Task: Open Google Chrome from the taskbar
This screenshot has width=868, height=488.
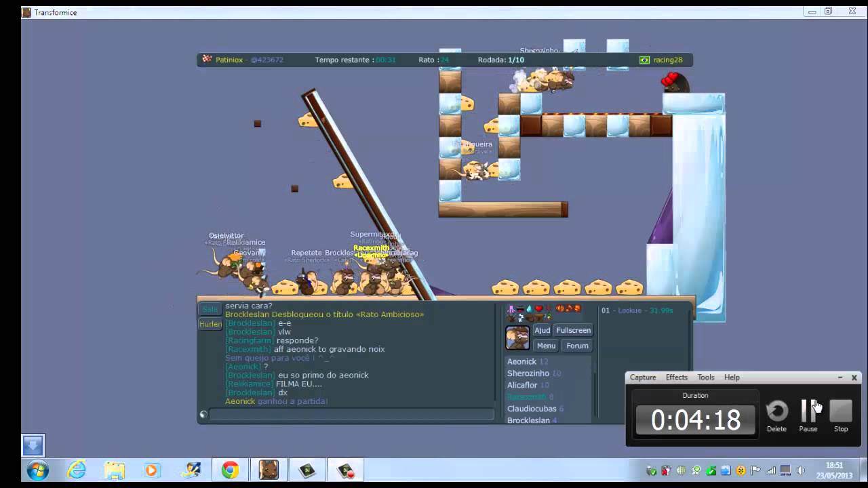Action: pyautogui.click(x=230, y=470)
